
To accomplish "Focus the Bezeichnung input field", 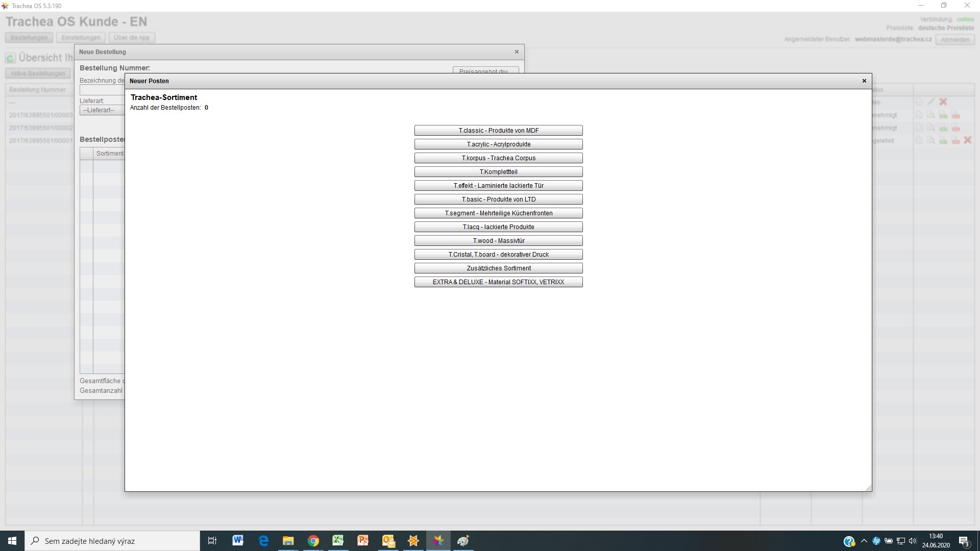I will coord(102,90).
